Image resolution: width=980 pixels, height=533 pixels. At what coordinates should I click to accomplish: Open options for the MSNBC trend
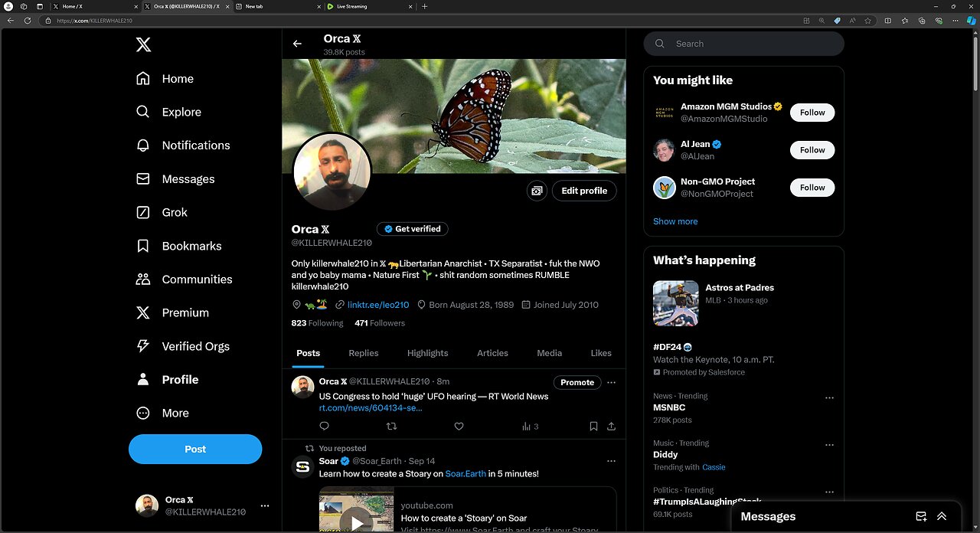tap(829, 398)
